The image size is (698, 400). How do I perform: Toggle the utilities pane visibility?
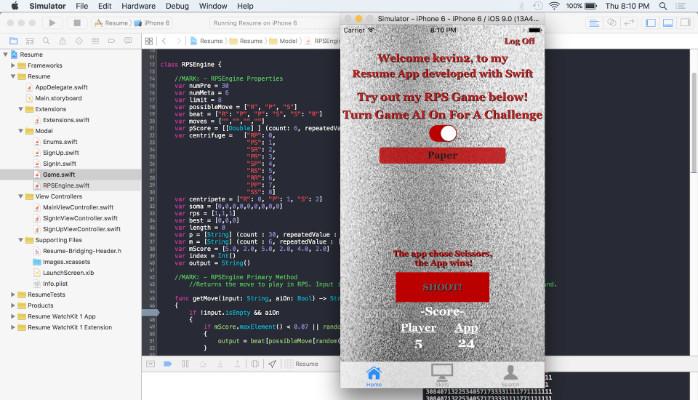(685, 23)
